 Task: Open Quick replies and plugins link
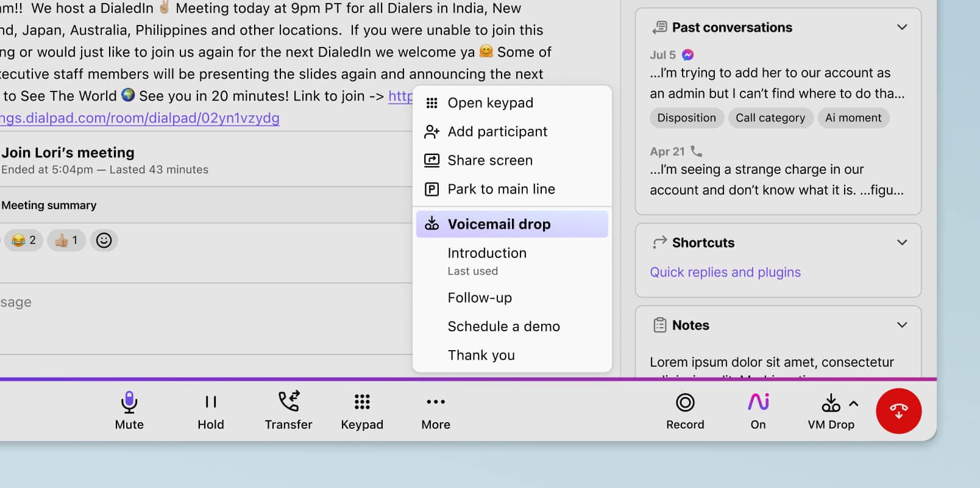click(x=725, y=272)
